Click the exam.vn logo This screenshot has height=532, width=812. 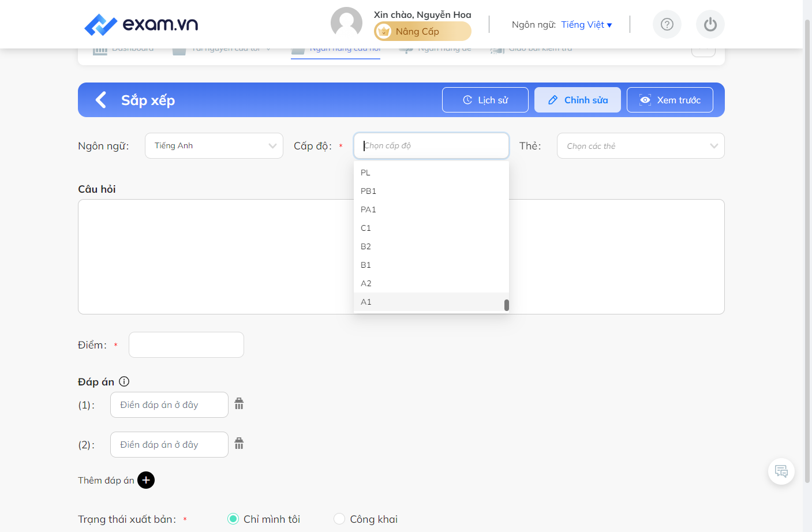pos(141,24)
